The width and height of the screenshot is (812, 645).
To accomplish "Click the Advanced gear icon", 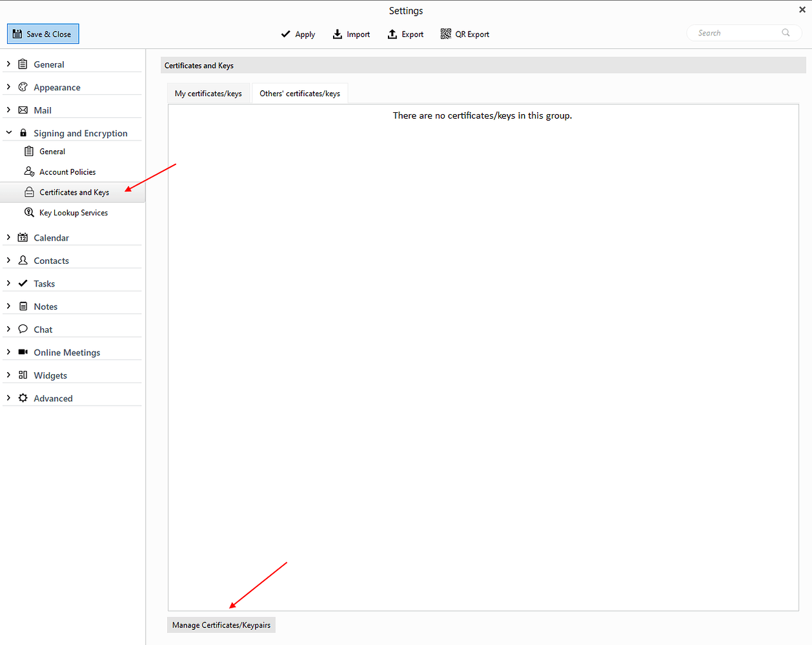I will click(23, 398).
